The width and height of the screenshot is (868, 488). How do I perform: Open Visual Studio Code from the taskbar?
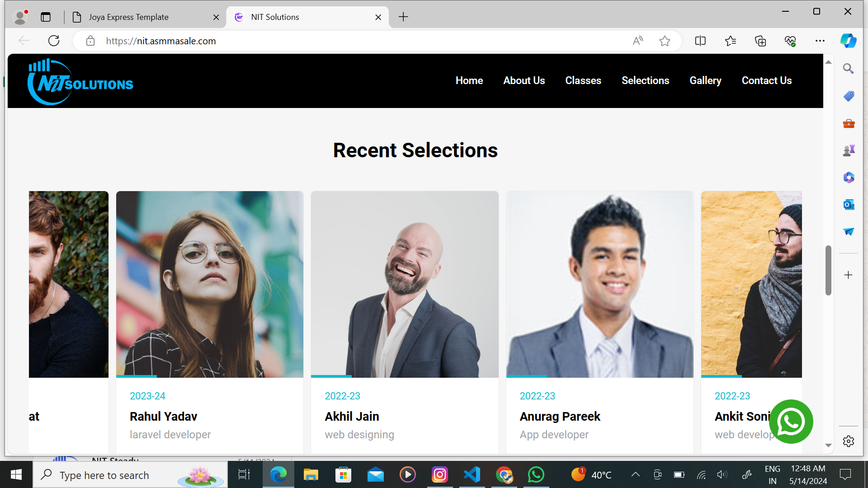pyautogui.click(x=472, y=474)
